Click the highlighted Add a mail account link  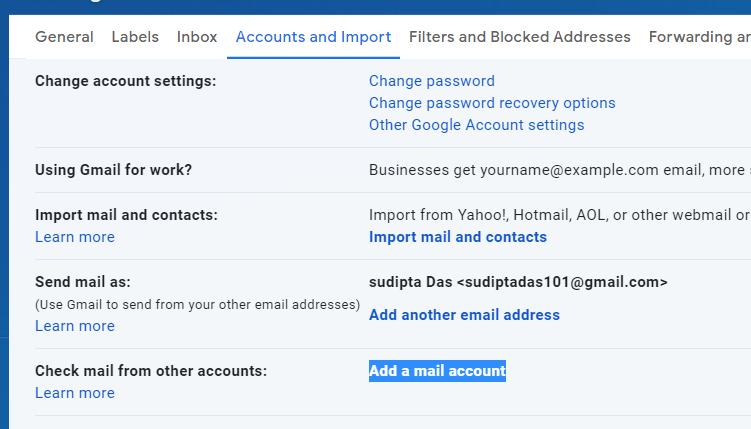(437, 371)
